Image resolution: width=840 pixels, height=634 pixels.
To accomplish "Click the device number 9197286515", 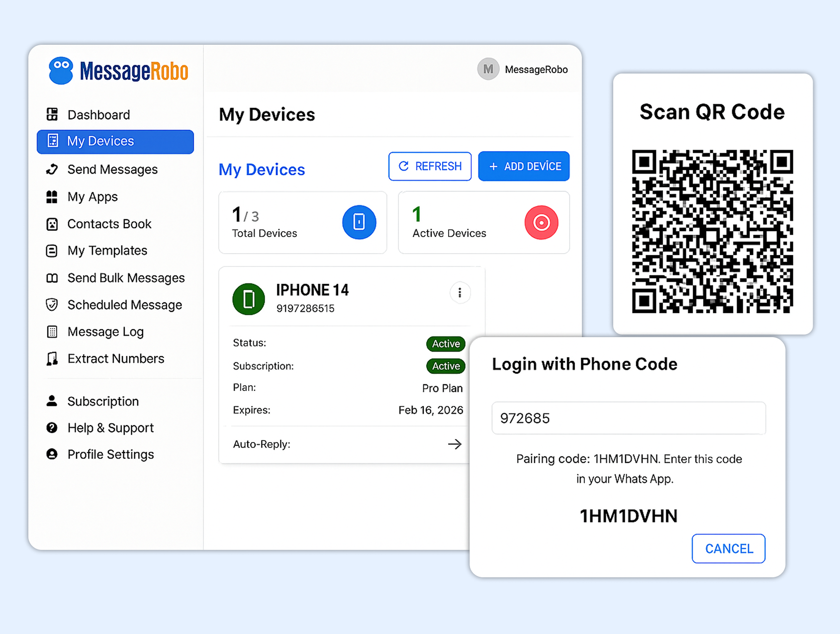I will click(305, 308).
